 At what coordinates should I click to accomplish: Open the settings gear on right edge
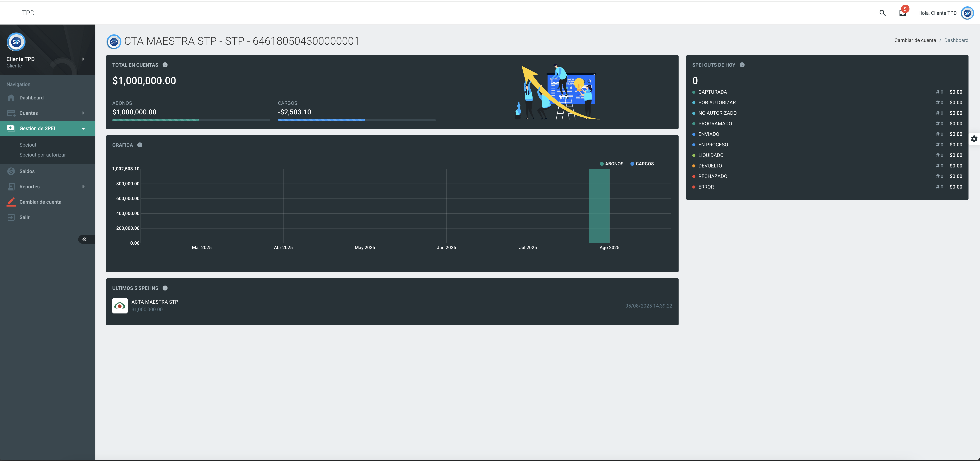tap(974, 139)
